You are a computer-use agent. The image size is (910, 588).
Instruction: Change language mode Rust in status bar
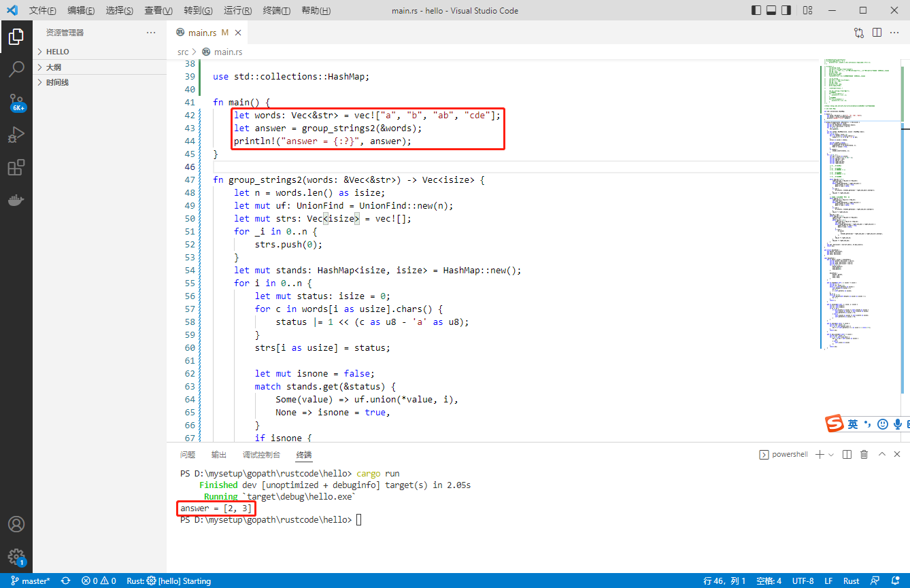click(851, 581)
